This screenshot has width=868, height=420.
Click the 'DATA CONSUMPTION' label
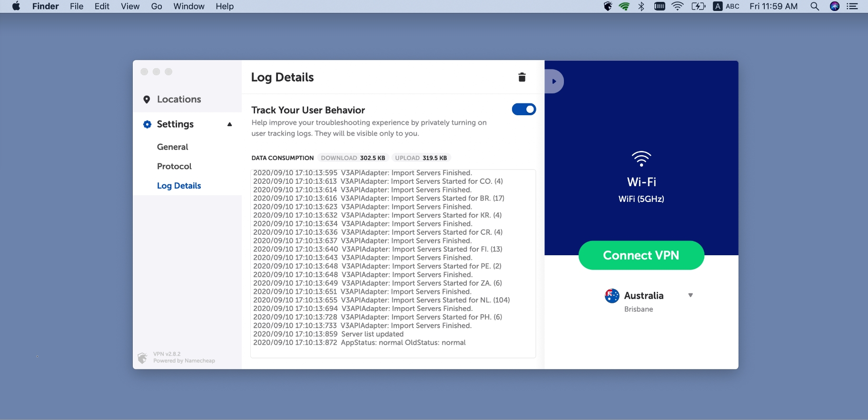283,158
